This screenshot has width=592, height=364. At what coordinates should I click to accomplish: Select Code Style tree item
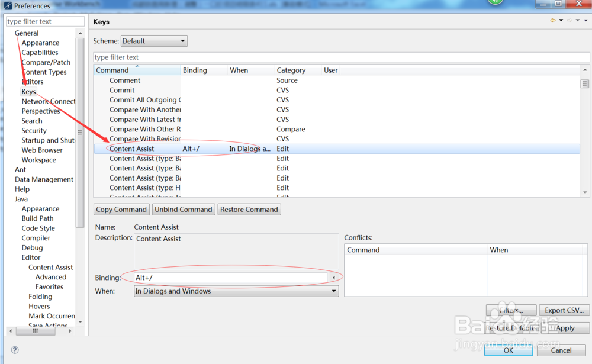(38, 228)
